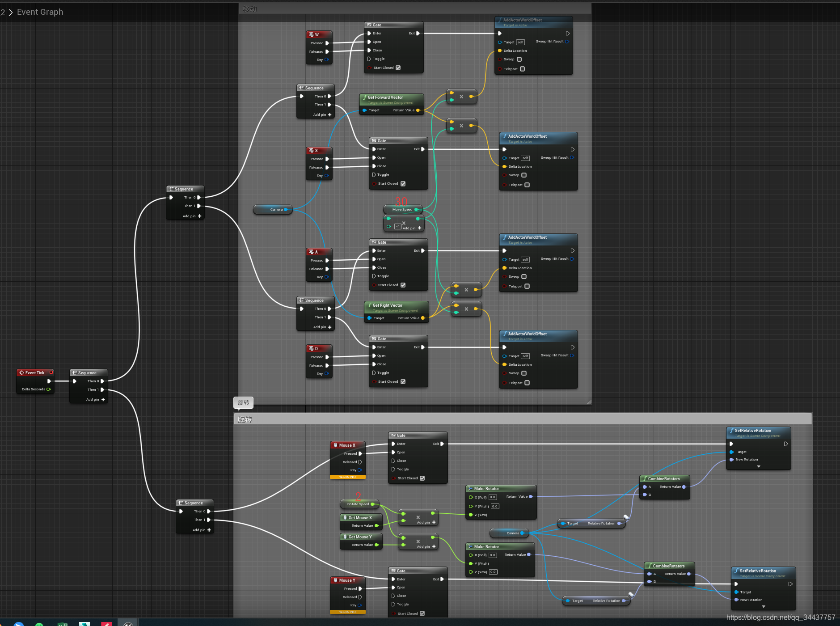
Task: Click Add pin on the Sequence after Event Tick
Action: (x=95, y=399)
